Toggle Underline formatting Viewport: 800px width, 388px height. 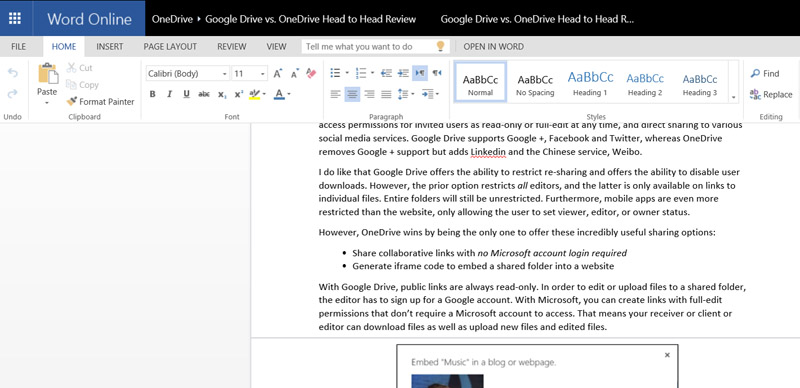click(186, 94)
